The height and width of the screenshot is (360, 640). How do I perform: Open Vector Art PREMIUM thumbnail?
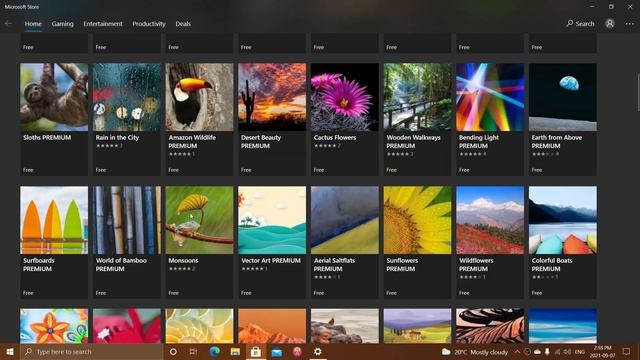272,220
